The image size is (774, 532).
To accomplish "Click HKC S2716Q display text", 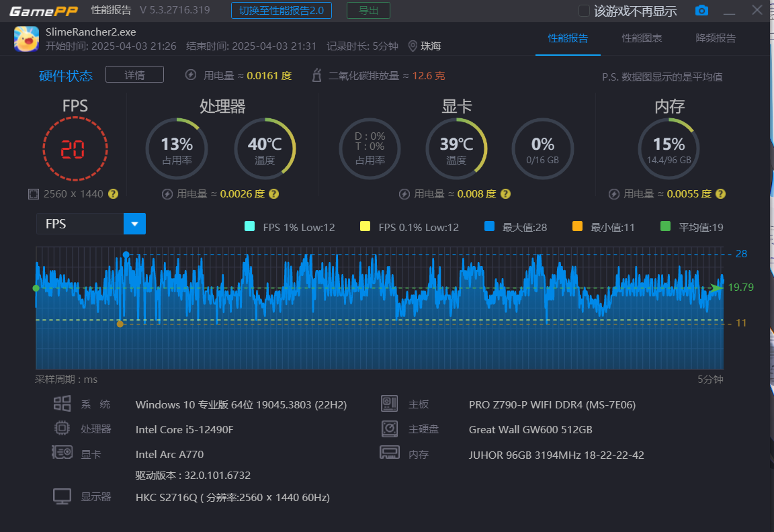I will (232, 498).
